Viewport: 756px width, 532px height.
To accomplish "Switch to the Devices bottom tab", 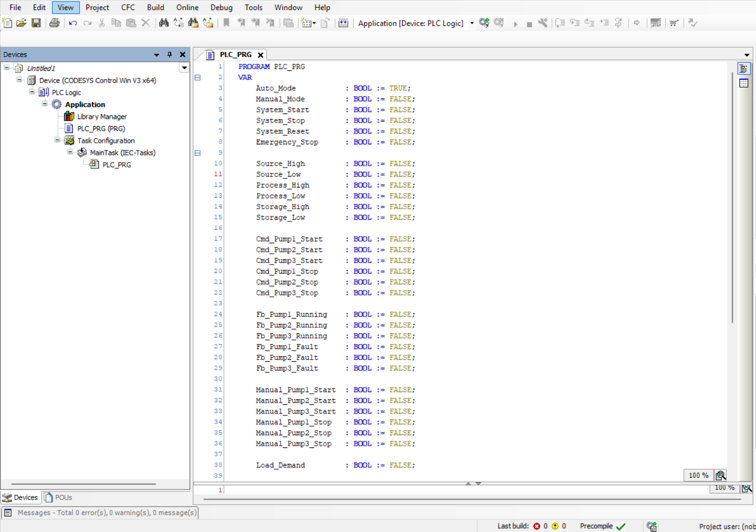I will (x=20, y=498).
